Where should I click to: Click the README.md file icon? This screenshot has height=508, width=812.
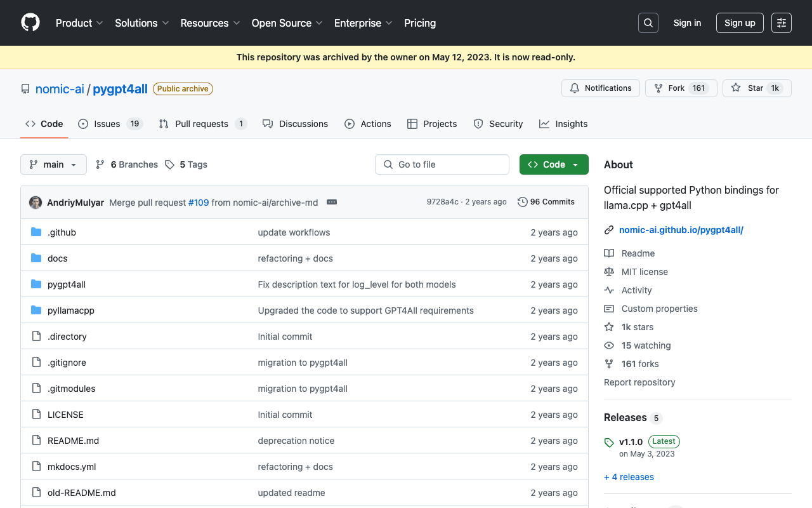[36, 441]
